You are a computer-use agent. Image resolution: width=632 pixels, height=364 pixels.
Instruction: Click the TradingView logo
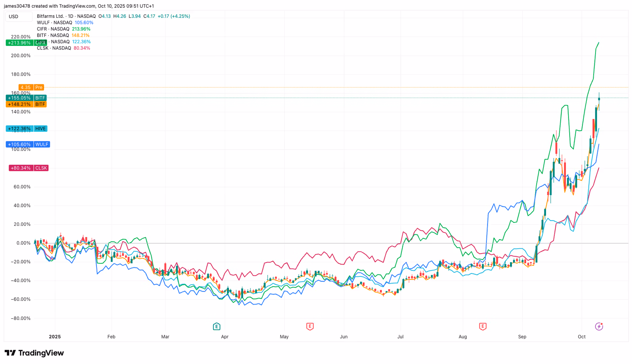pyautogui.click(x=34, y=353)
